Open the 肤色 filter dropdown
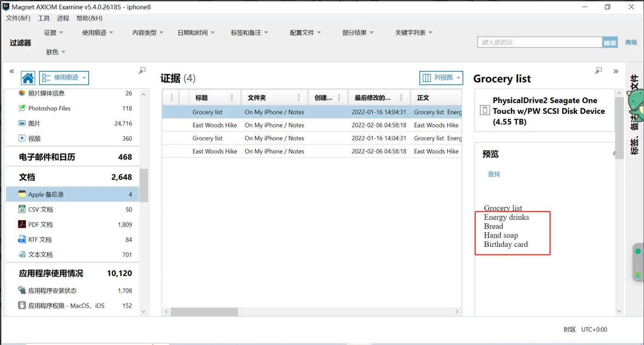 pos(56,52)
